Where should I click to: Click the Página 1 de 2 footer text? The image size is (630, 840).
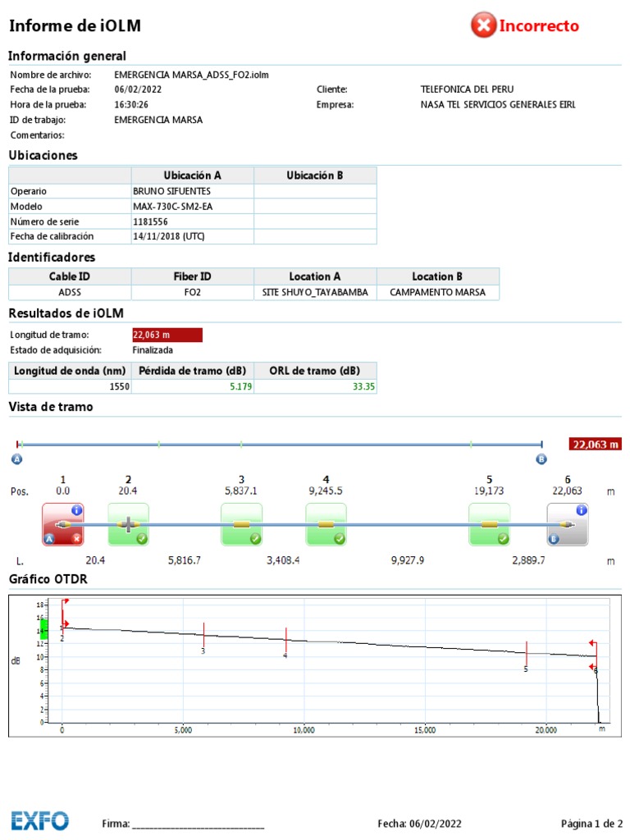591,824
